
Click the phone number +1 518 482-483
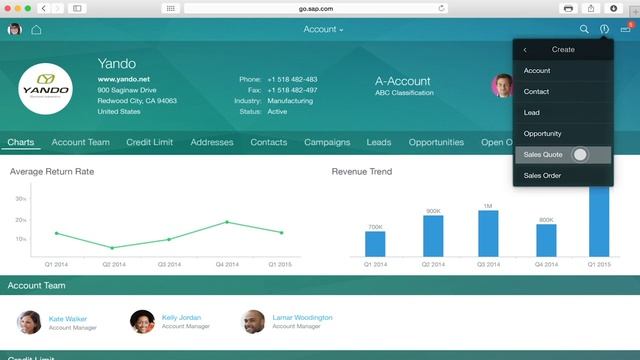[292, 79]
